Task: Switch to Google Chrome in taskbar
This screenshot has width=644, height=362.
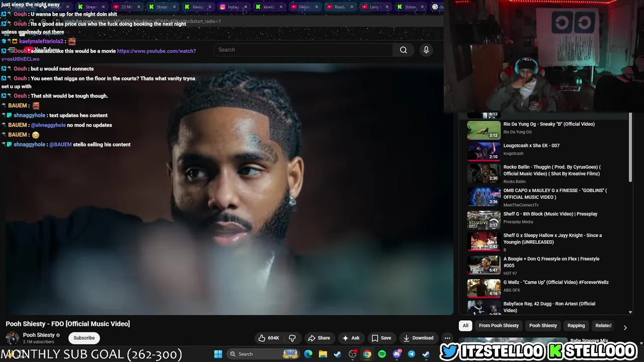Action: point(367,354)
